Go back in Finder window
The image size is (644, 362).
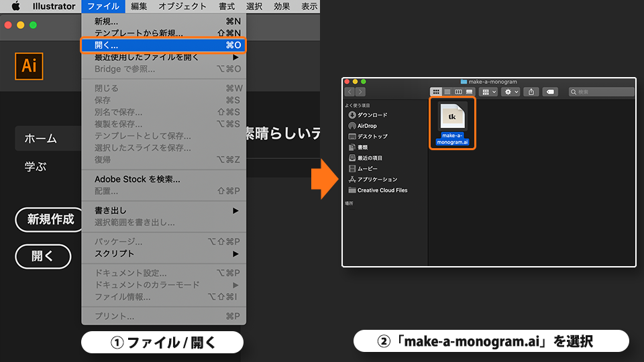tap(350, 92)
